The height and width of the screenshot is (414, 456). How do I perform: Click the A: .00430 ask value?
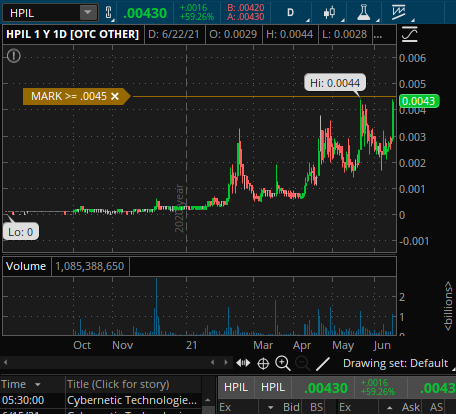click(x=246, y=17)
